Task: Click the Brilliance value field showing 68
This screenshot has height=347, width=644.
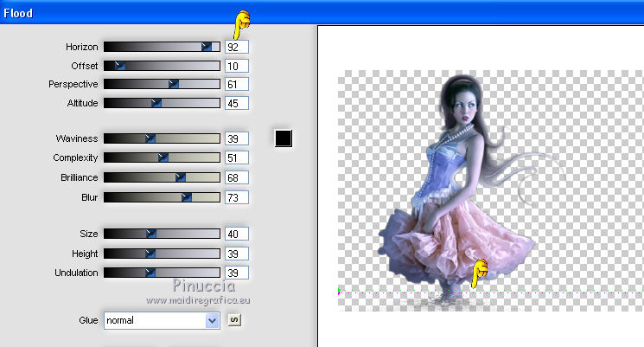Action: coord(237,177)
